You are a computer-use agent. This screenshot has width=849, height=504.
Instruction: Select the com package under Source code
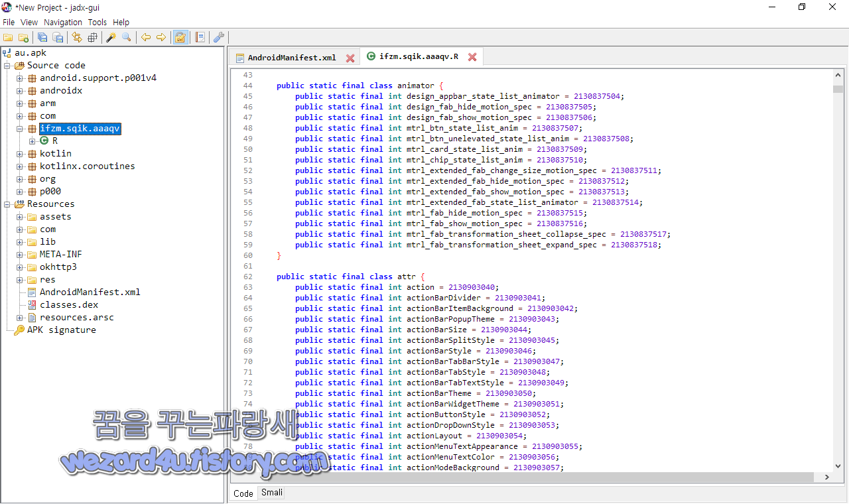click(x=48, y=116)
